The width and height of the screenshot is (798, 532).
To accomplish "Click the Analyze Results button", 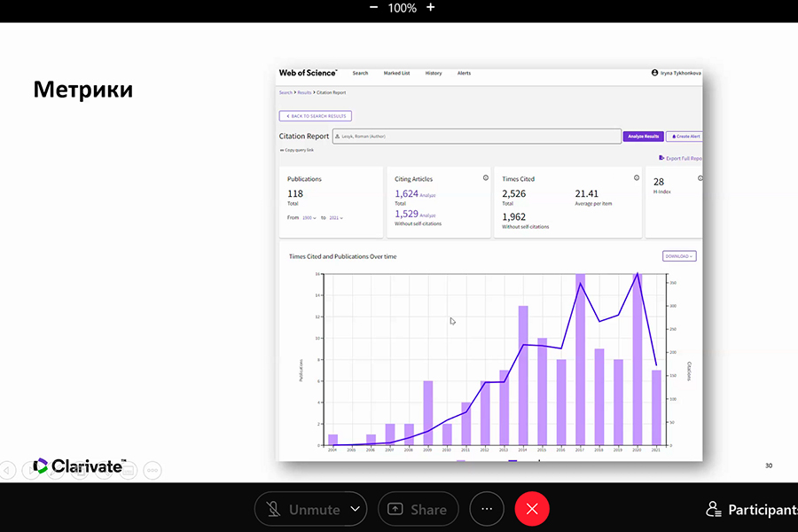I will click(643, 137).
